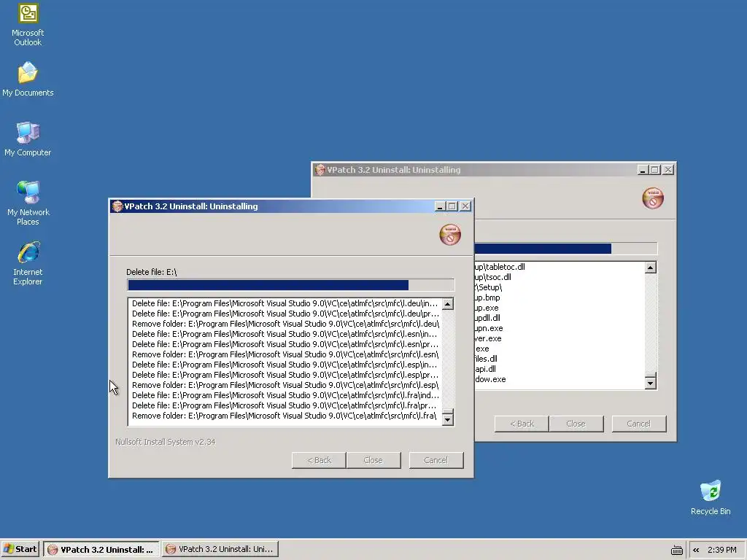Open the Microsoft Outlook desktop icon
747x560 pixels.
pos(28,25)
